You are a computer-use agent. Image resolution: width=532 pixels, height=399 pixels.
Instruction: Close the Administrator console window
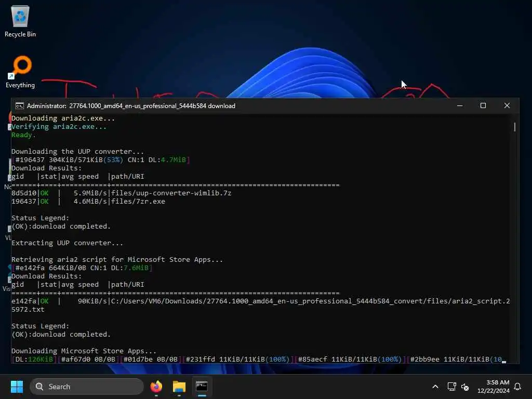507,105
